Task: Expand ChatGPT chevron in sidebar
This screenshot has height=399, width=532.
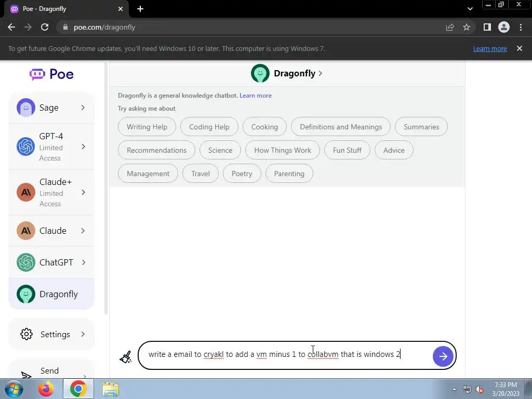Action: (83, 262)
